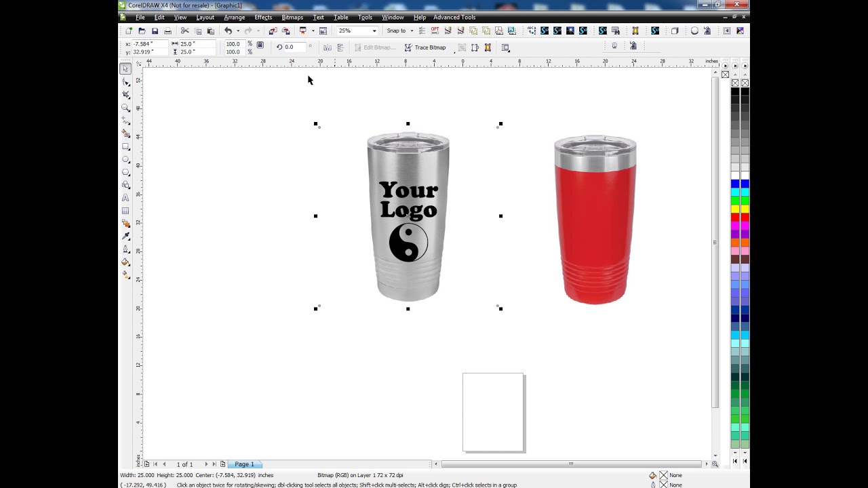Select the Zoom magnifier tool
Viewport: 868px width, 488px height.
(125, 108)
